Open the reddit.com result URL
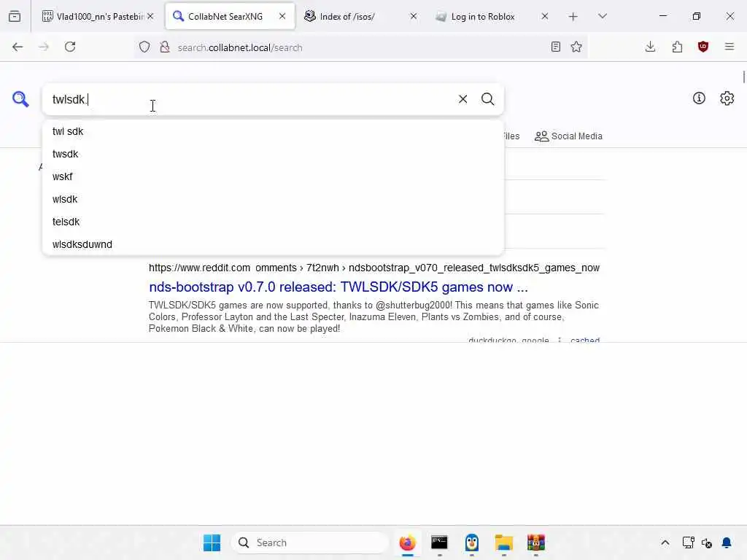Screen dimensions: 747x560 374,268
